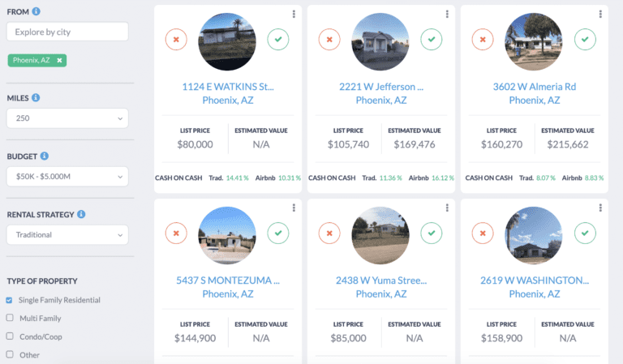
Task: Open the 3602 W Almeria Rd link
Action: coord(534,87)
